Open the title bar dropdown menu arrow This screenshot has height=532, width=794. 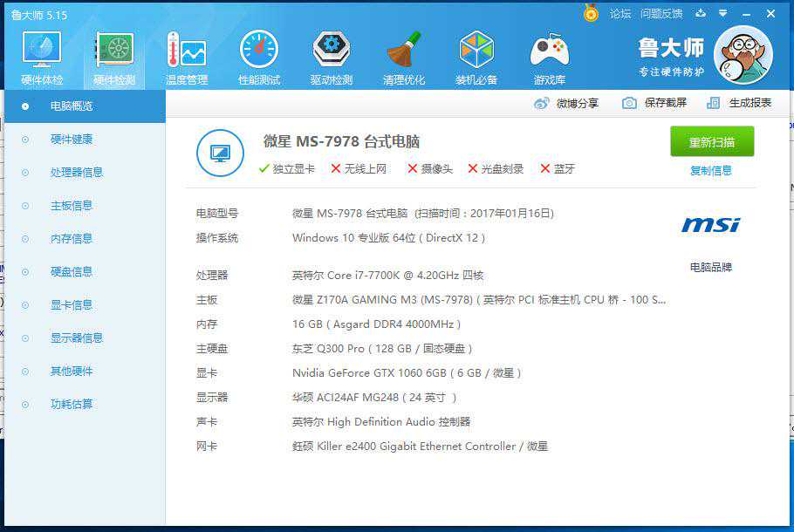722,14
